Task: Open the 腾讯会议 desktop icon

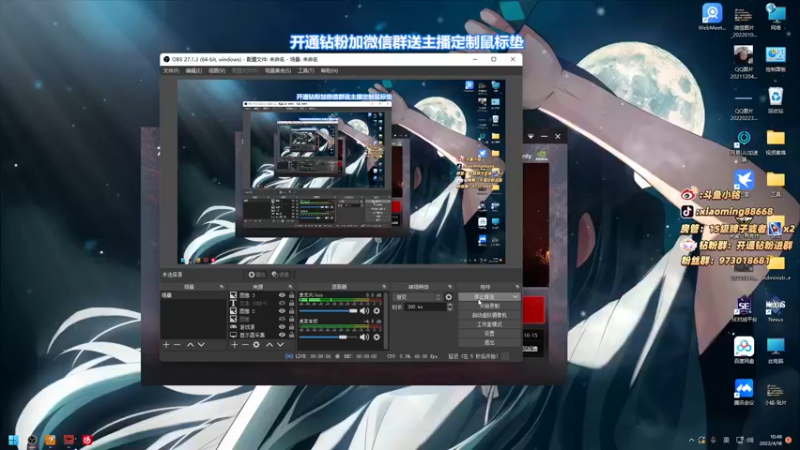Action: click(x=744, y=392)
